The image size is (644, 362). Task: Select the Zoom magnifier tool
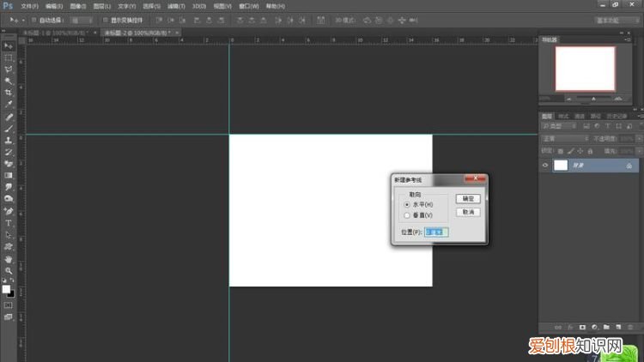(x=9, y=270)
